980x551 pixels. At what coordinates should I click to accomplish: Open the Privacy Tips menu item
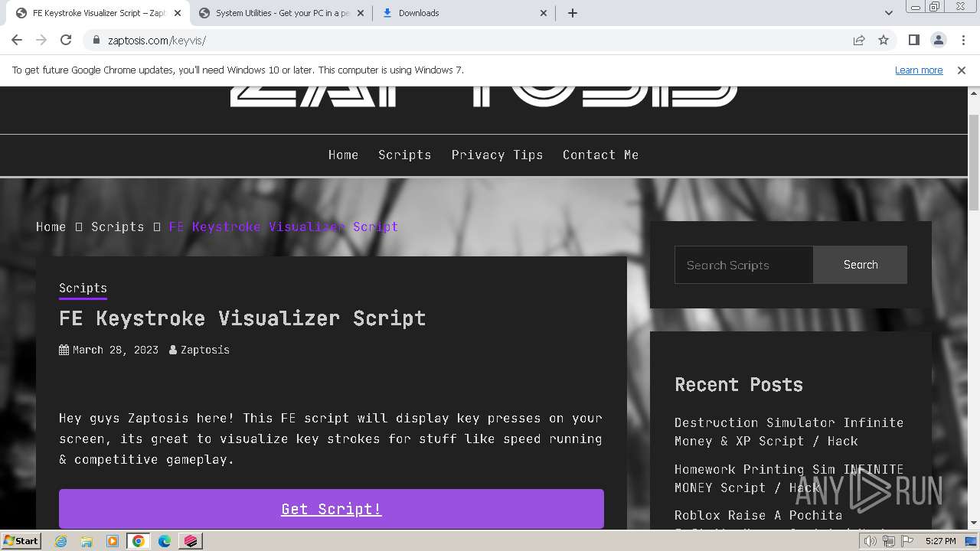[x=497, y=155]
